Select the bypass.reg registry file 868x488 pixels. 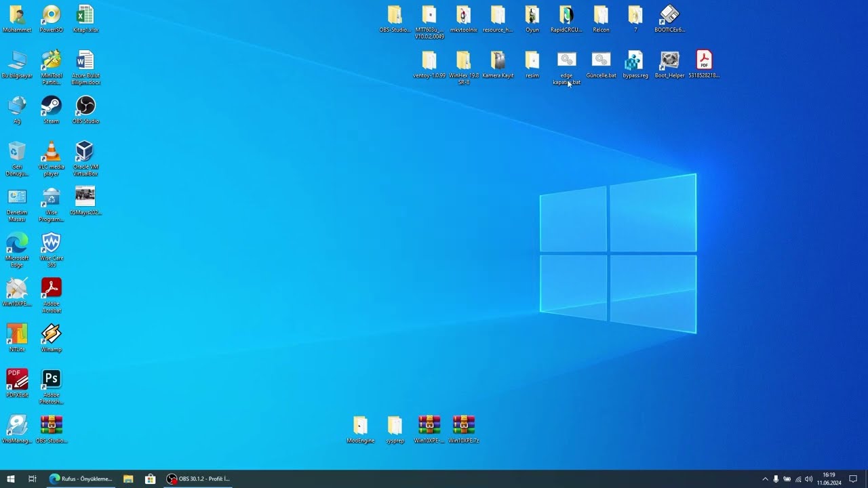(x=635, y=64)
